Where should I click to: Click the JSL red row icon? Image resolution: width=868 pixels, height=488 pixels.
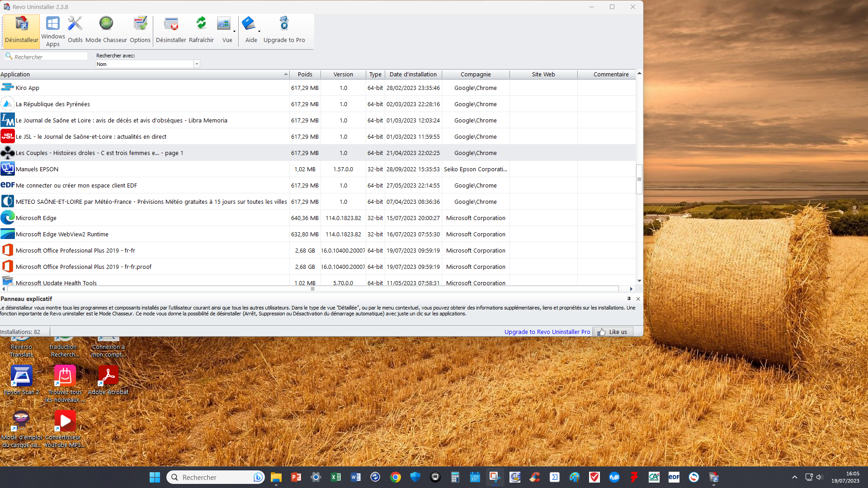click(x=7, y=136)
